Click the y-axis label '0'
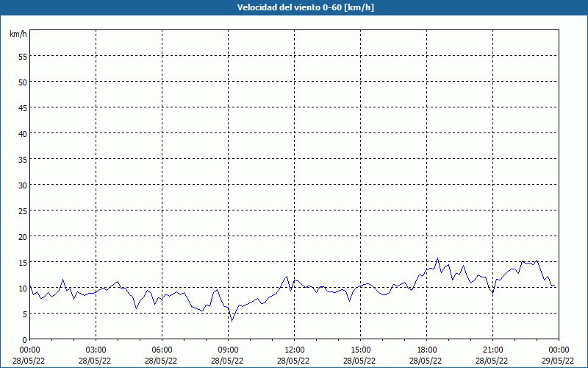 [25, 340]
